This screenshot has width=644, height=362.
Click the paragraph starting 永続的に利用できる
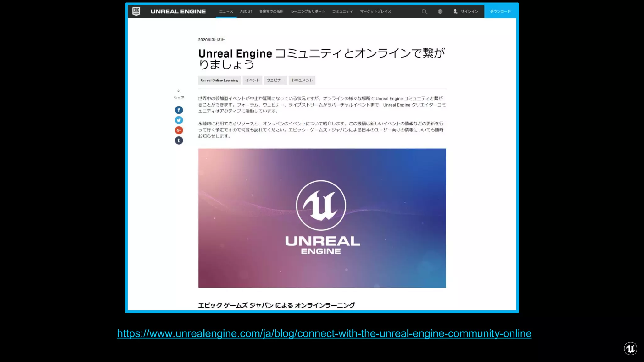coord(321,130)
